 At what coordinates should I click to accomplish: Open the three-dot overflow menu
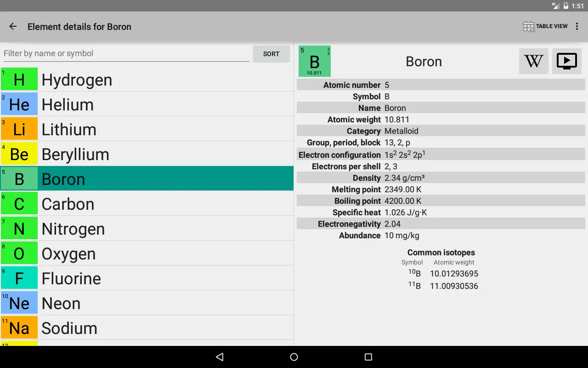tap(577, 27)
